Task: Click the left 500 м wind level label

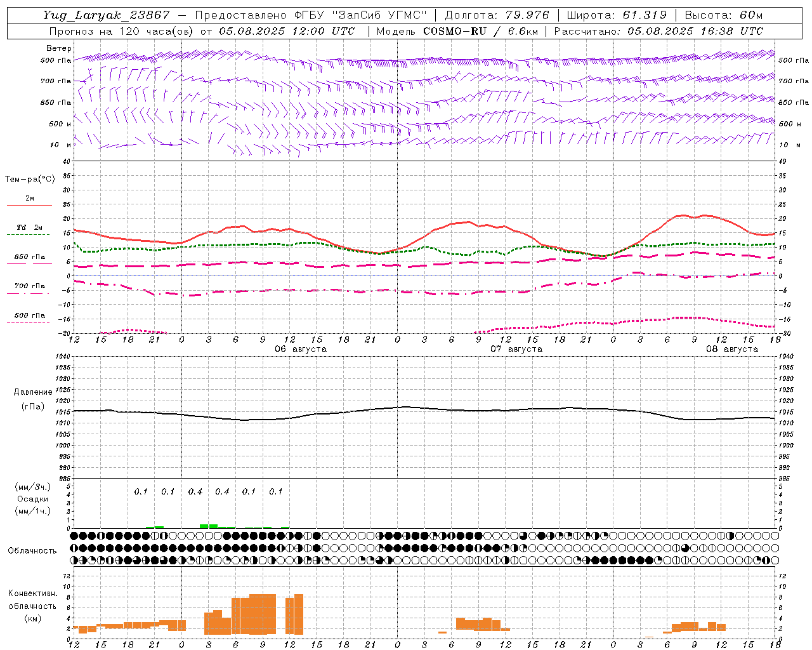Action: coord(60,124)
